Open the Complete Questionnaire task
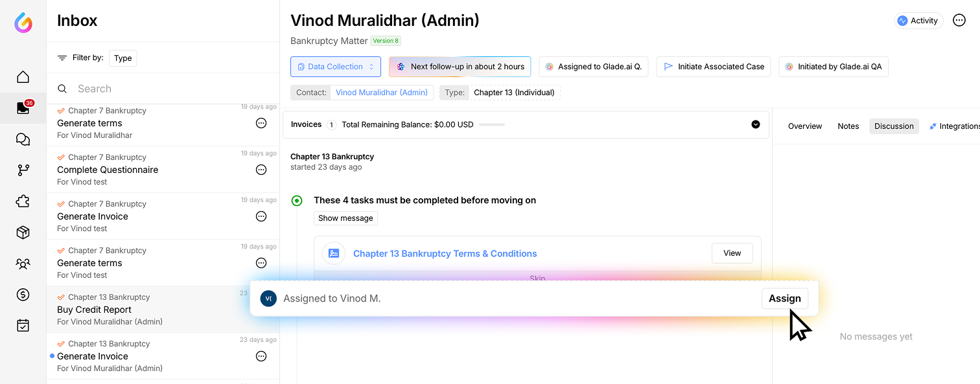 coord(163,170)
